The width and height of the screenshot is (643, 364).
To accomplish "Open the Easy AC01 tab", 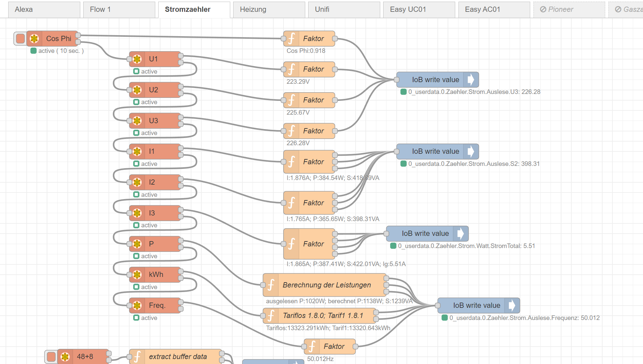I will click(x=494, y=10).
